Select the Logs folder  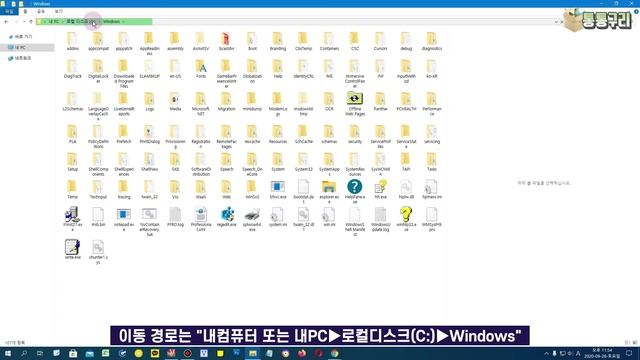[x=149, y=101]
